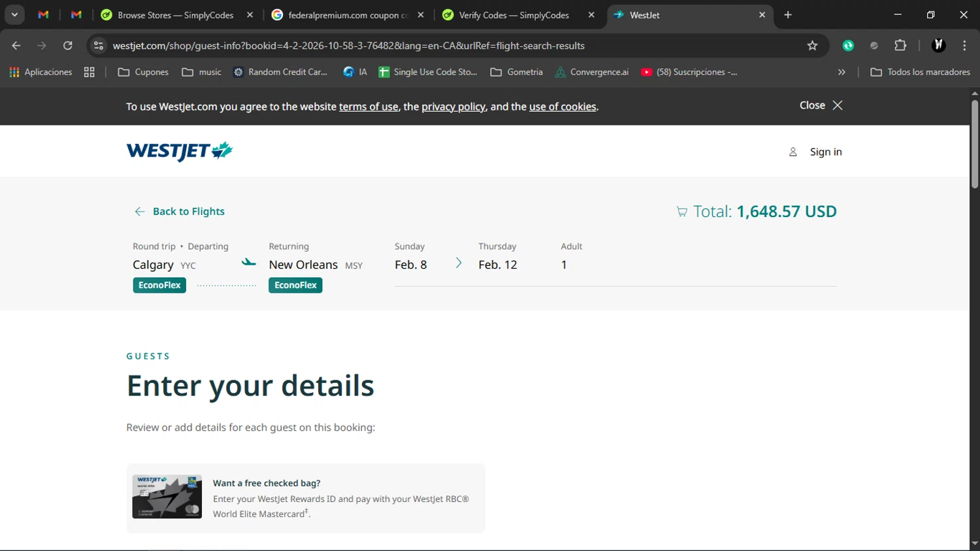Open Aplicaciones apps shortcut
The height and width of the screenshot is (551, 980).
coord(41,72)
